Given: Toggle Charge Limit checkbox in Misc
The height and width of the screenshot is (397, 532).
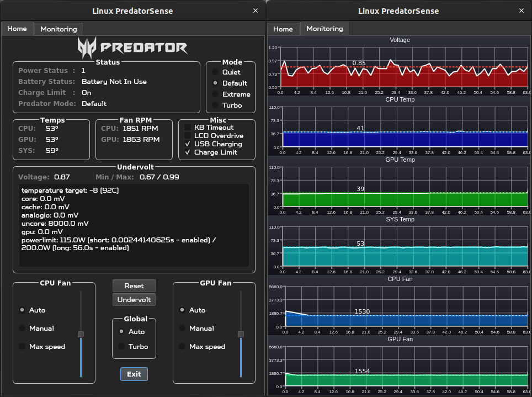Looking at the screenshot, I should [188, 152].
